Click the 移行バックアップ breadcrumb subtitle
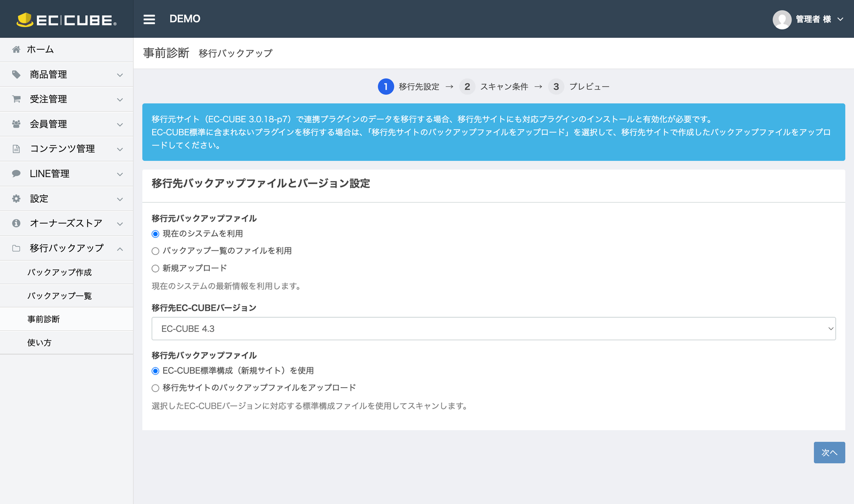The image size is (854, 504). pos(235,53)
